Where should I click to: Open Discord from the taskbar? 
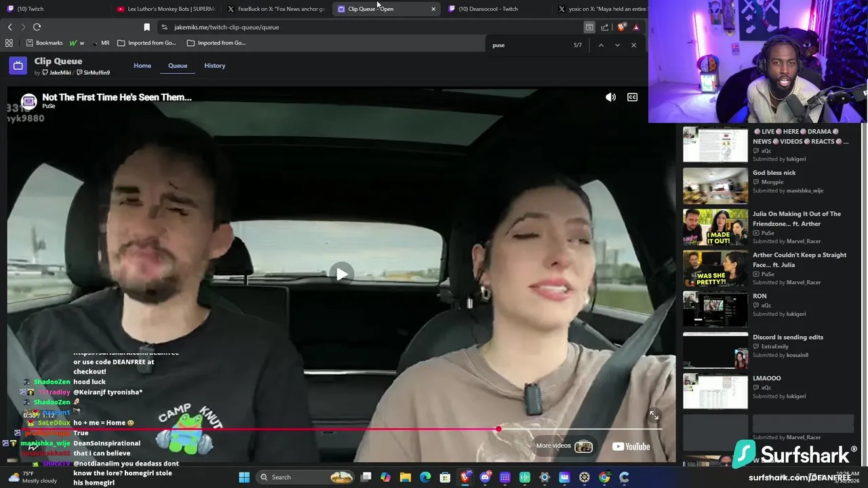pos(485,477)
